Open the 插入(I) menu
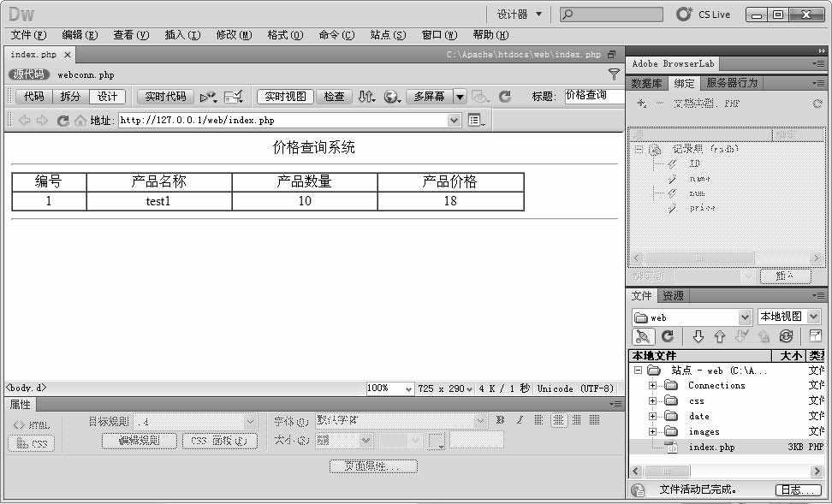832x504 pixels. coord(182,35)
